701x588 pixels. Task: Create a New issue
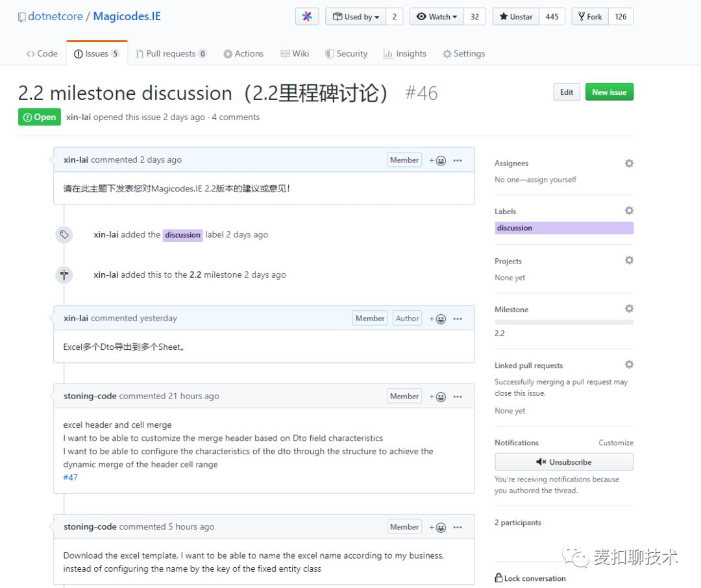coord(609,92)
